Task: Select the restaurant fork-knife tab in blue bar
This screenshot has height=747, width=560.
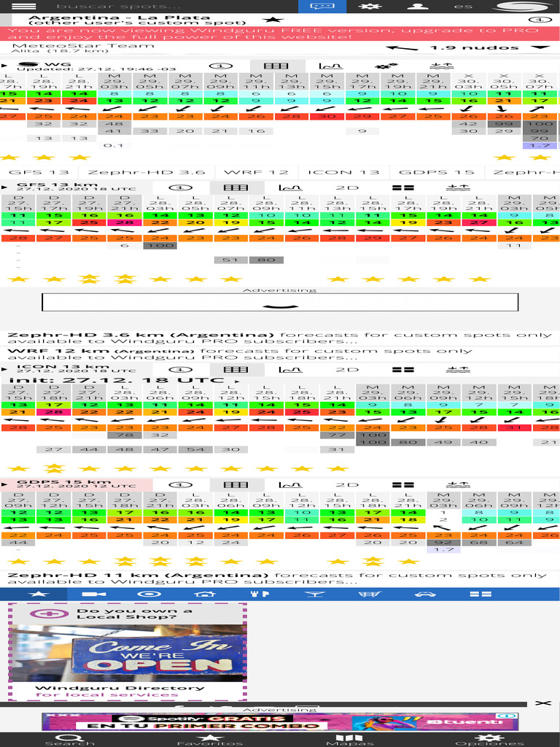Action: coord(260,594)
